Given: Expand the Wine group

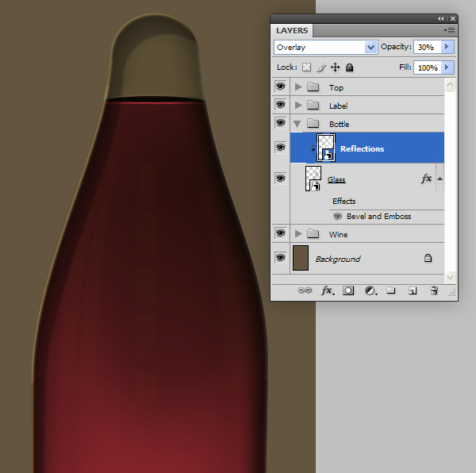Looking at the screenshot, I should click(298, 234).
